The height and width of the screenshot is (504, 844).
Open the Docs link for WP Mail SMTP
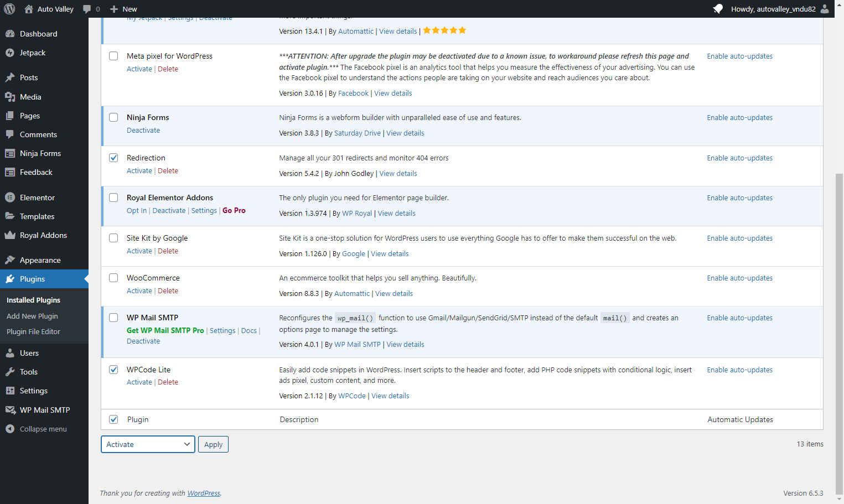tap(249, 331)
